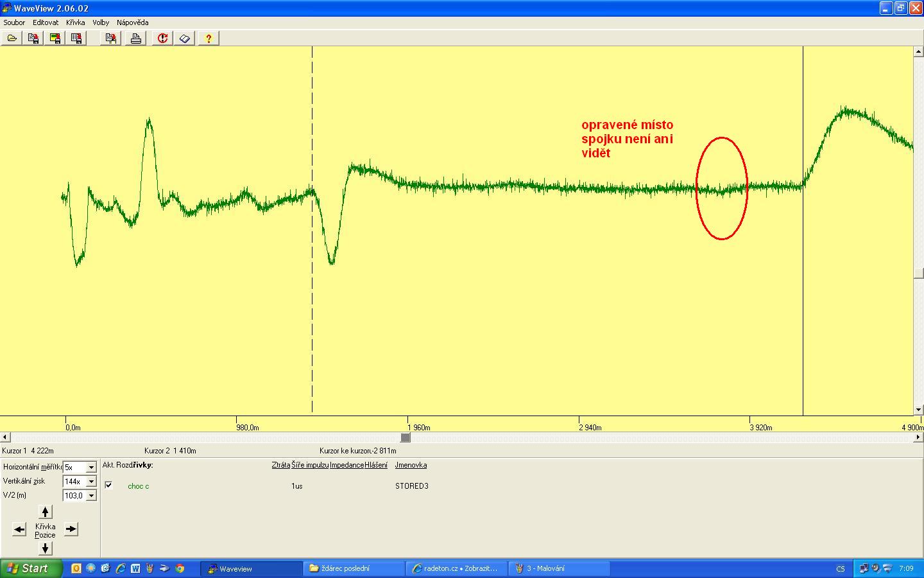Click the '1us' pulse width value
Viewport: 924px width, 578px height.
(296, 486)
